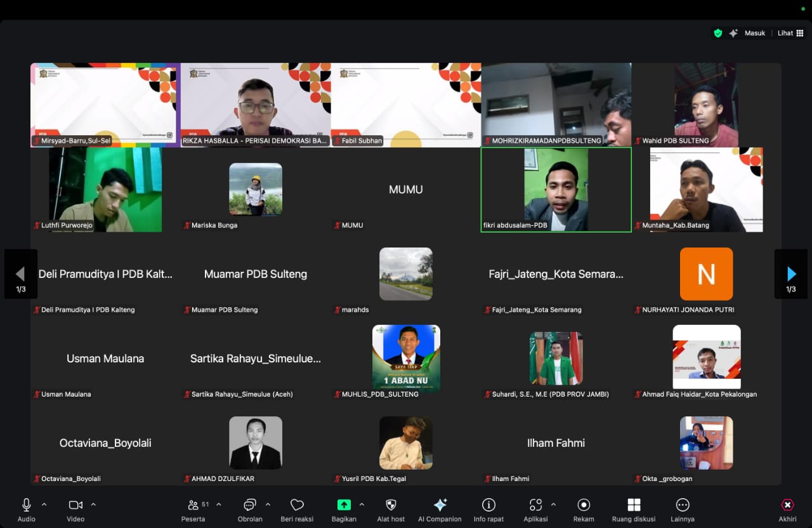
Task: Open the Aplikasi apps icon
Action: click(535, 505)
